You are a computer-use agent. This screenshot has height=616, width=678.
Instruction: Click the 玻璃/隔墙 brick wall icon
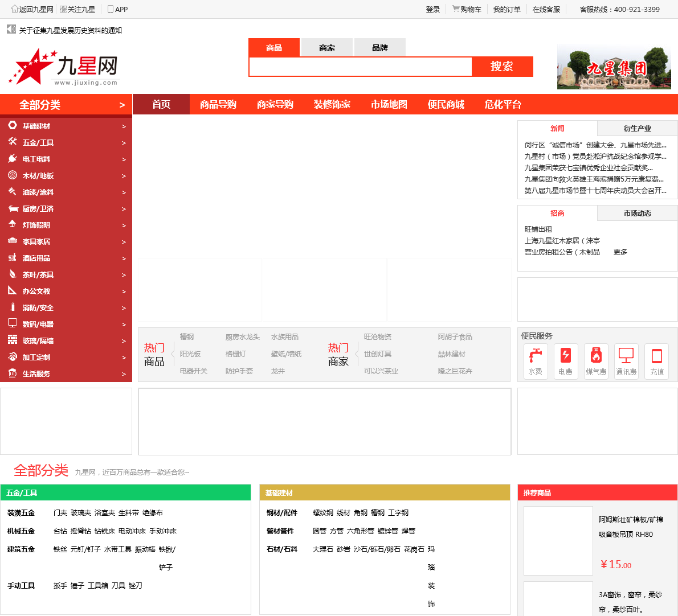(13, 340)
